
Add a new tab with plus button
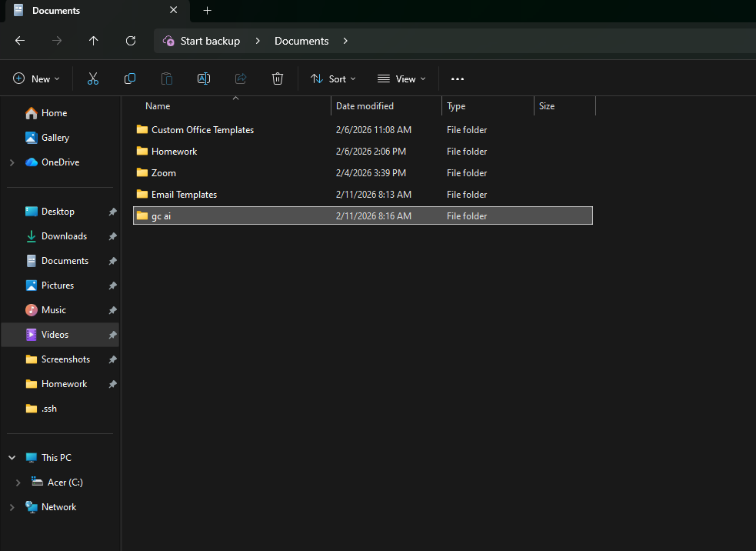(x=207, y=11)
